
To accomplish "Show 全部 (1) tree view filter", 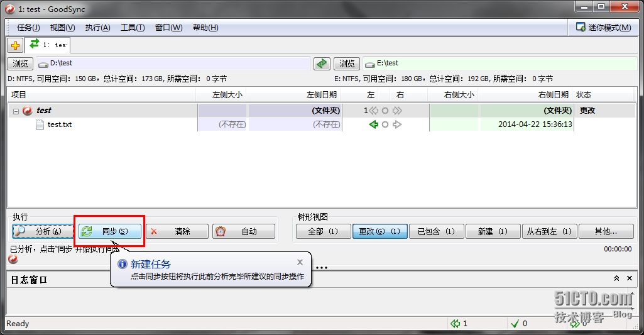I will (323, 231).
